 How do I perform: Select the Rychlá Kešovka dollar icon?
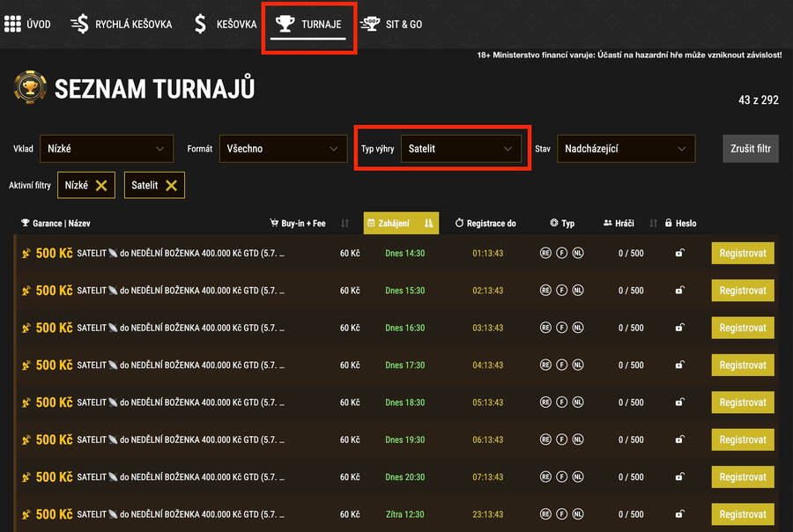point(79,24)
